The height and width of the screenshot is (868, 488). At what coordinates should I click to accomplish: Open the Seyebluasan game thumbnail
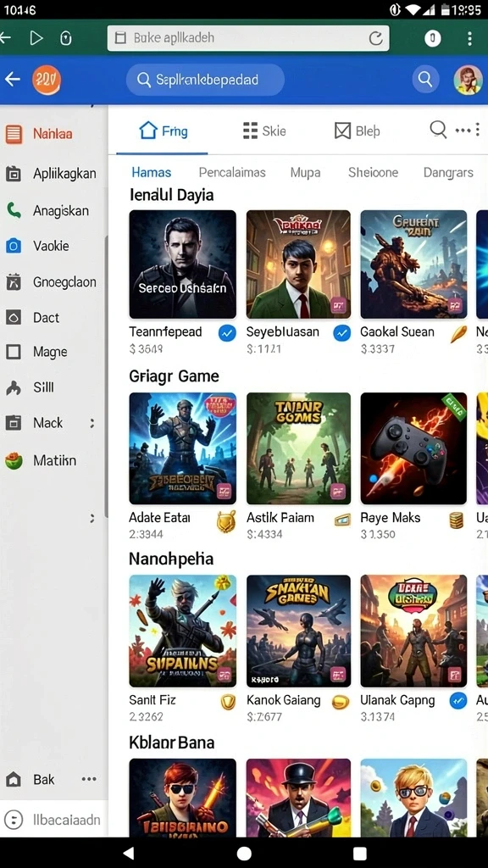(298, 264)
